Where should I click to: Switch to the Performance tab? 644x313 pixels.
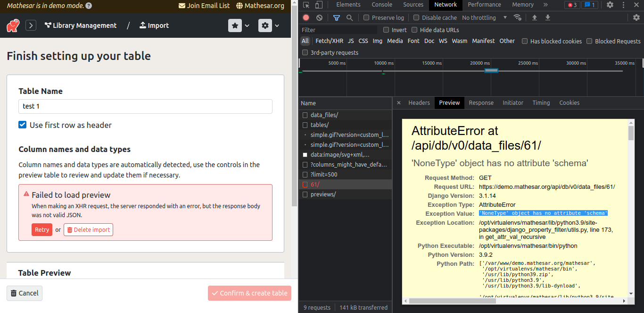pos(484,5)
